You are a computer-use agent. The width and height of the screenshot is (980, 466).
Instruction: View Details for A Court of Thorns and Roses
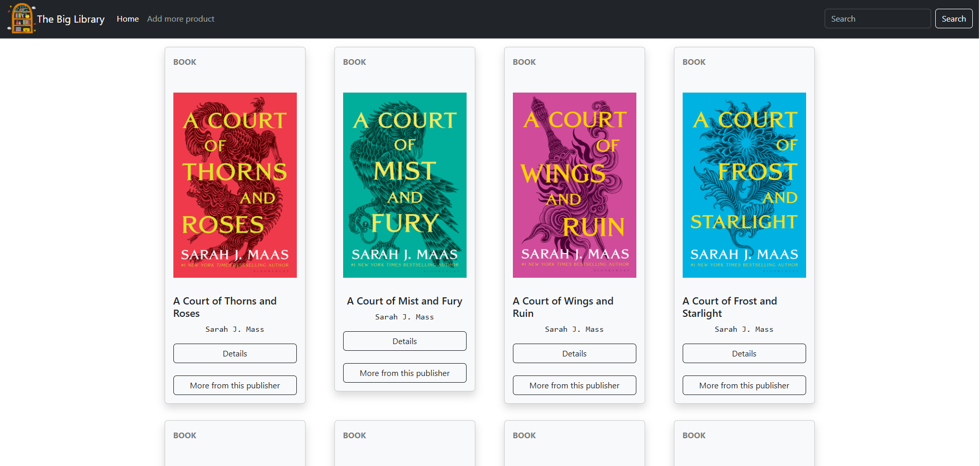coord(235,353)
